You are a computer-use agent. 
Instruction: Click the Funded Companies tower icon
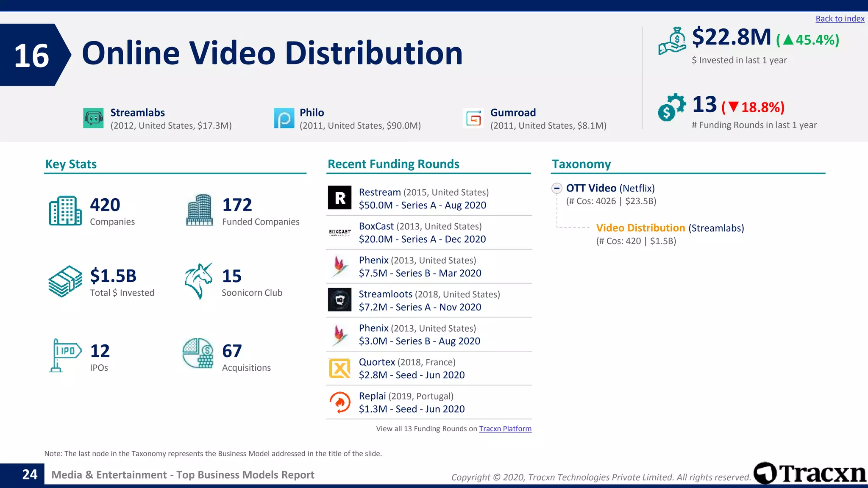tap(199, 210)
